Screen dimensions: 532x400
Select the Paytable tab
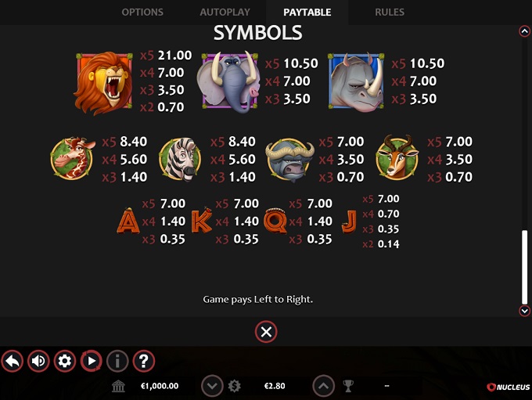(x=307, y=13)
